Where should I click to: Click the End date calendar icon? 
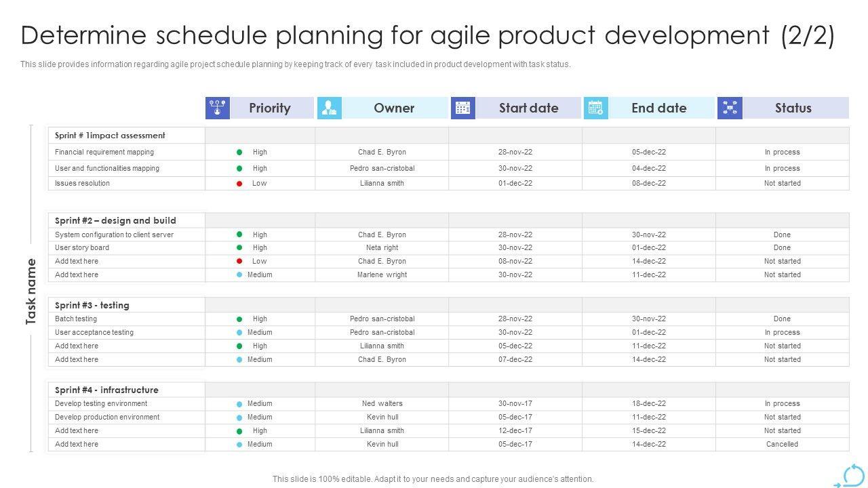point(595,108)
